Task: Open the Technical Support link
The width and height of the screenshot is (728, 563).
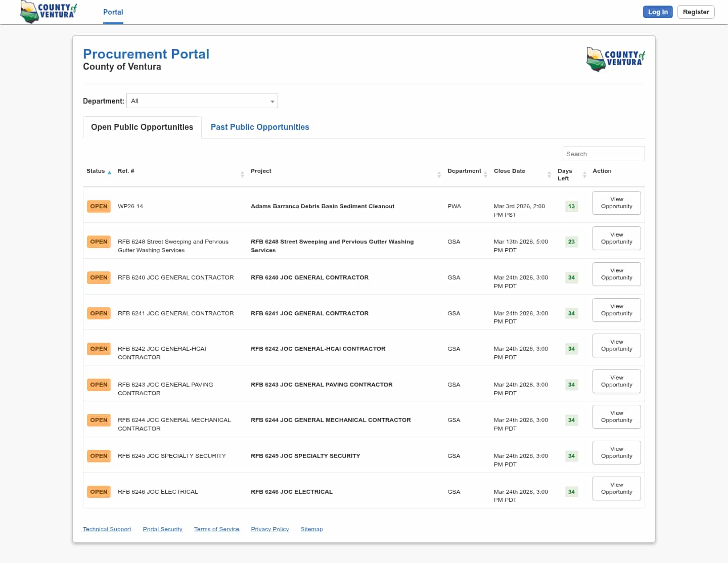Action: [107, 530]
